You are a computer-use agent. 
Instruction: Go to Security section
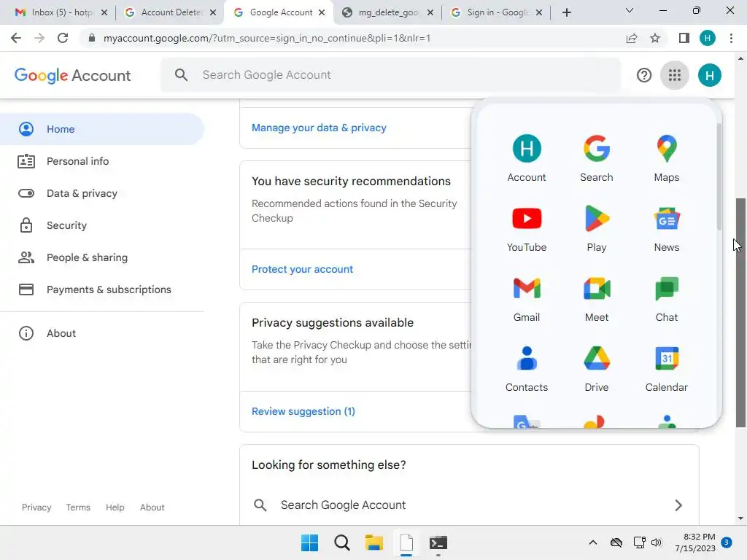(102, 225)
